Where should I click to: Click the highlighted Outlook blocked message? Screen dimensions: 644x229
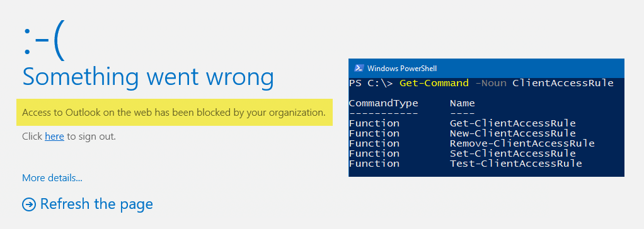click(174, 112)
